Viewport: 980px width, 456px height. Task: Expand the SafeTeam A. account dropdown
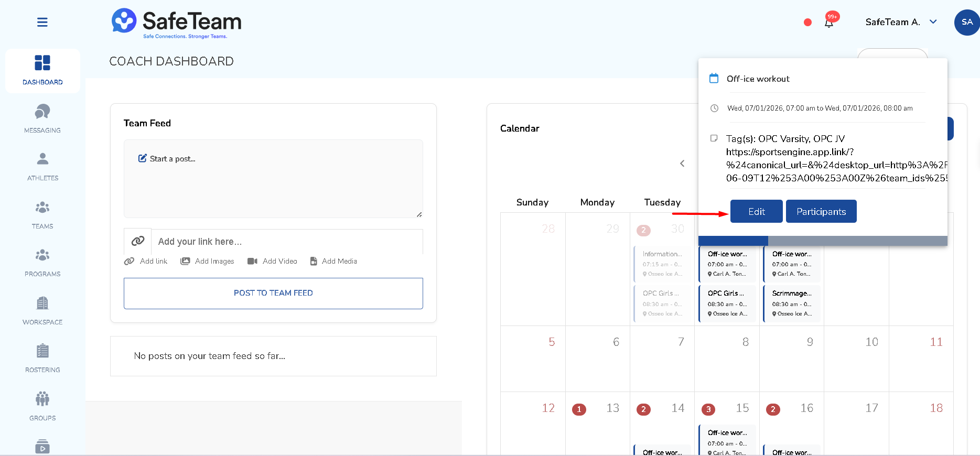(x=901, y=22)
